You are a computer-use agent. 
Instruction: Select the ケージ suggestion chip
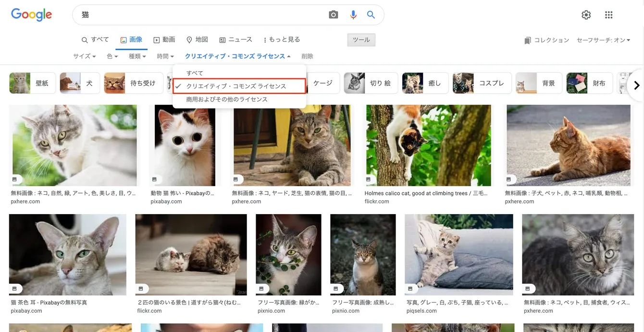[x=323, y=83]
